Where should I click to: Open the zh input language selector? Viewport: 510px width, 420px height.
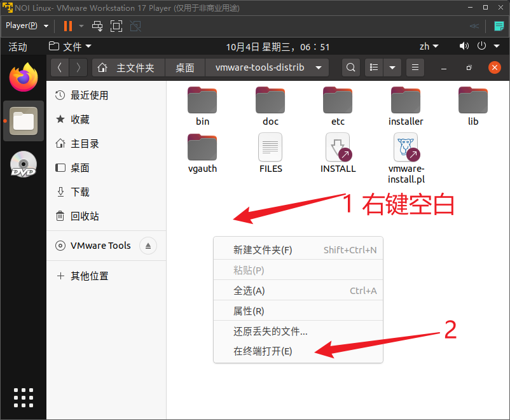(x=429, y=46)
